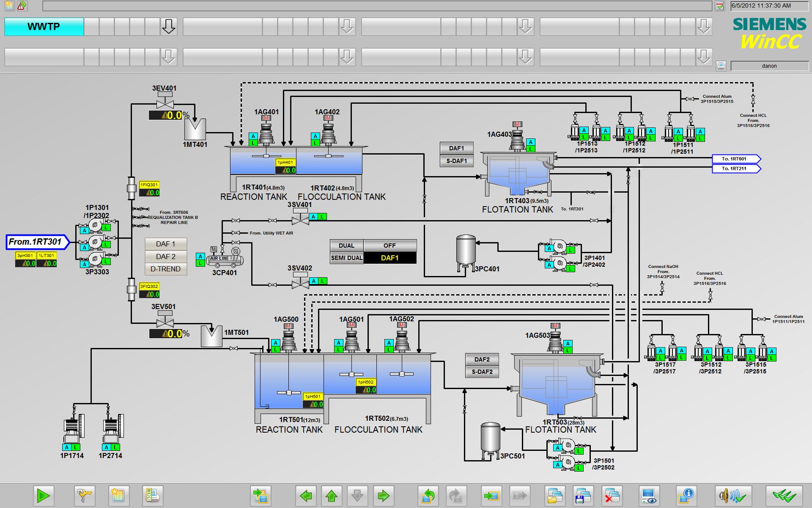Open the S-DAF1 button near flotation tank

[457, 161]
